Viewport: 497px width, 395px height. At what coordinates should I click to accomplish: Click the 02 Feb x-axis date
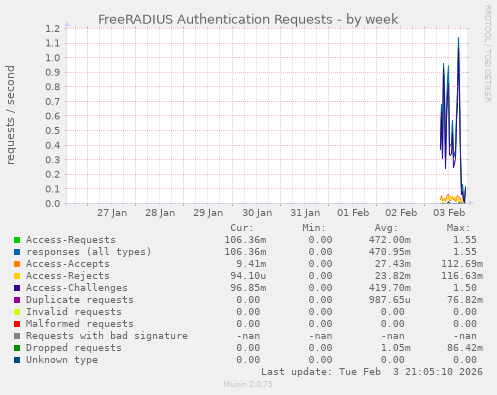[401, 213]
